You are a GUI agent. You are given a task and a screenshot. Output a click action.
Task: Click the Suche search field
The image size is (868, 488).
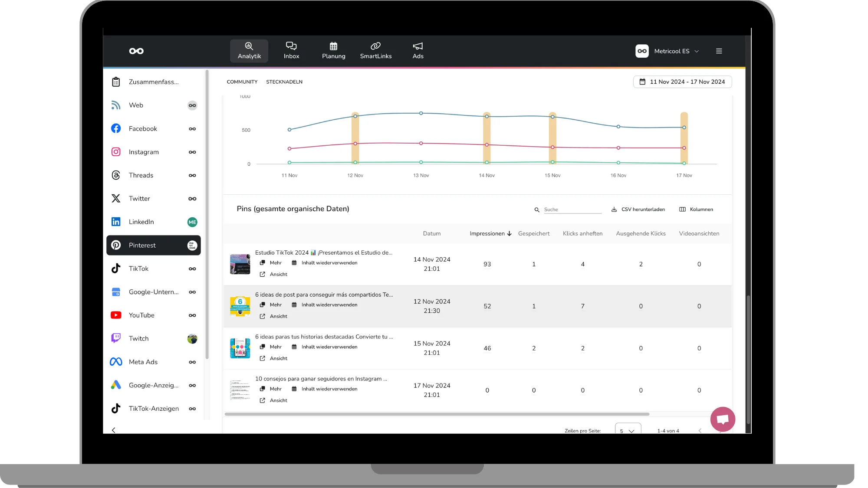572,210
